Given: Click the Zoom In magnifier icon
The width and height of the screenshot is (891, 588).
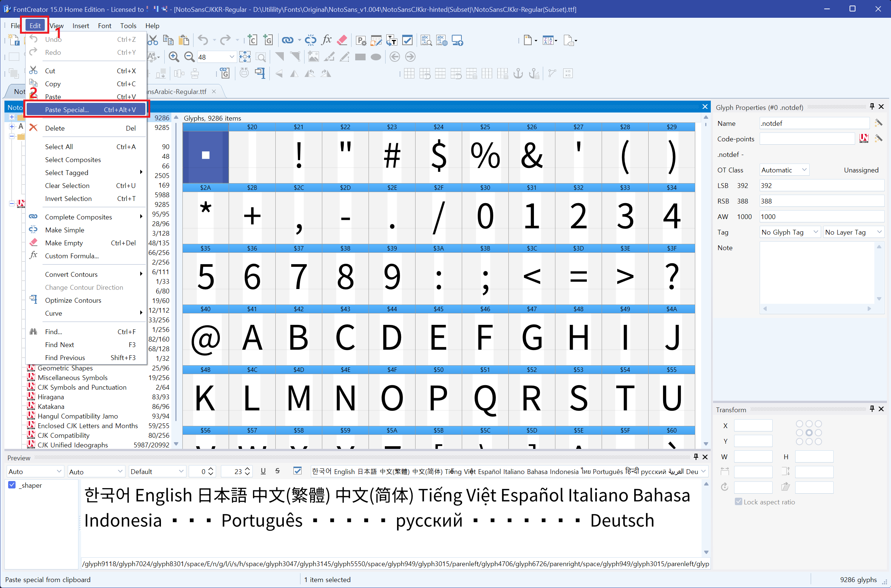Looking at the screenshot, I should pos(174,57).
